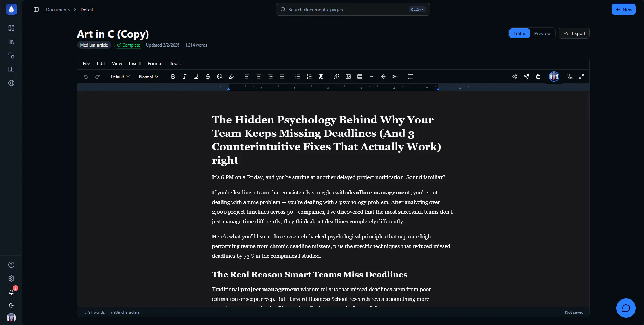Open the analytics chart icon in sidebar

click(x=11, y=69)
